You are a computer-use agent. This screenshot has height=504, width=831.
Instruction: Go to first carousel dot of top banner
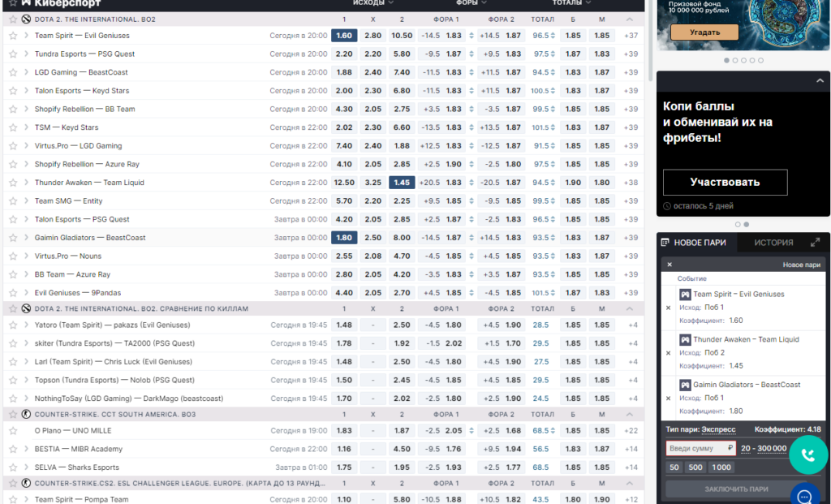point(726,60)
